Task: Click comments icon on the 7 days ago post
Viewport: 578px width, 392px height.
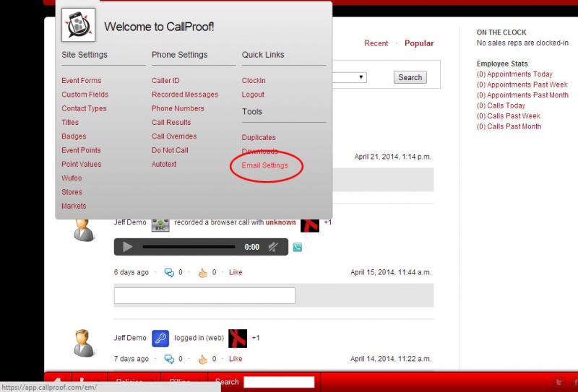Action: point(169,360)
